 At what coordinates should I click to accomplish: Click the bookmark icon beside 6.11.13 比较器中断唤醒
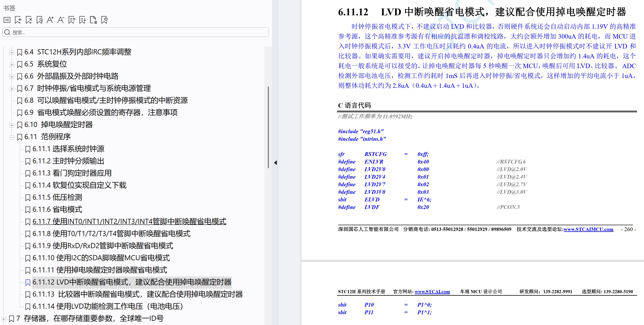28,295
